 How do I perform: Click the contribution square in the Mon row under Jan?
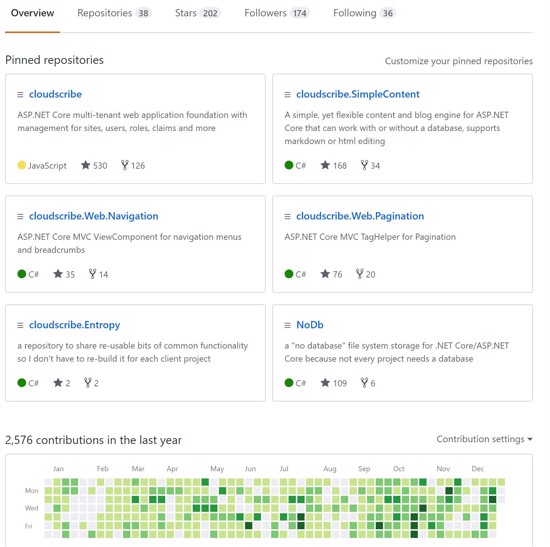tap(57, 491)
